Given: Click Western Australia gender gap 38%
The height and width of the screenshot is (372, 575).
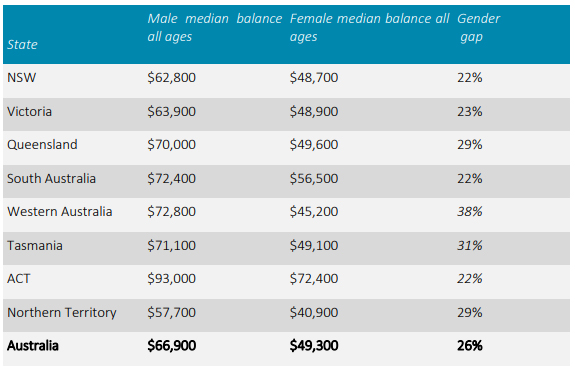Looking at the screenshot, I should [x=469, y=212].
